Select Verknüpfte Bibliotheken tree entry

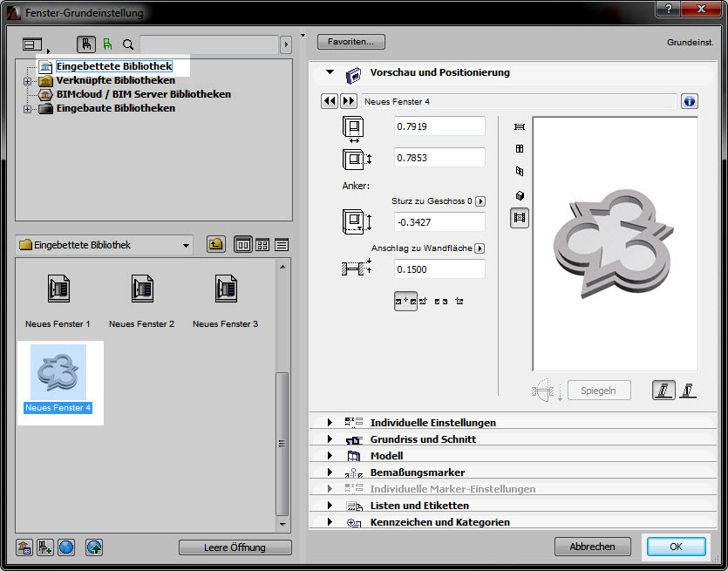(116, 80)
